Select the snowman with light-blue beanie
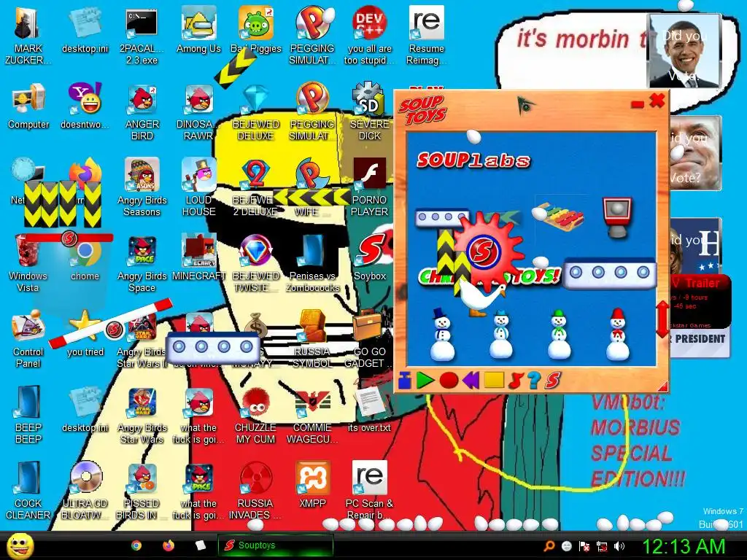The height and width of the screenshot is (560, 747). (500, 335)
